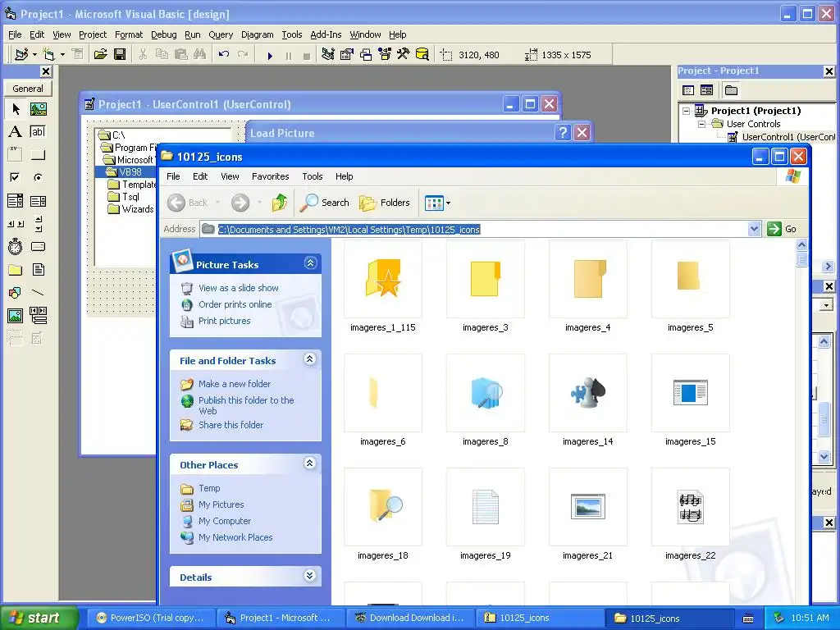840x630 pixels.
Task: Select the Pointer tool in VB toolbox
Action: [15, 109]
